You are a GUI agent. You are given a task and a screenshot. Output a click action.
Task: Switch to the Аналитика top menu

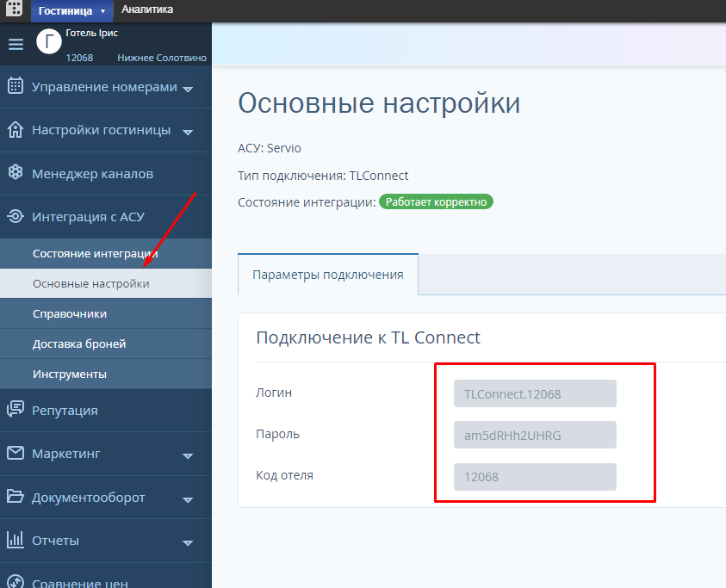pos(146,9)
